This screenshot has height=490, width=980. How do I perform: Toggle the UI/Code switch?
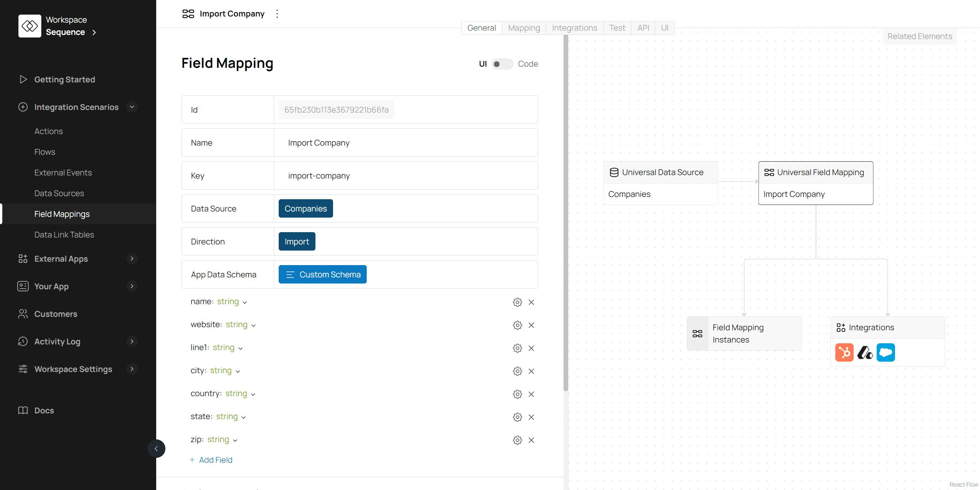pyautogui.click(x=501, y=64)
